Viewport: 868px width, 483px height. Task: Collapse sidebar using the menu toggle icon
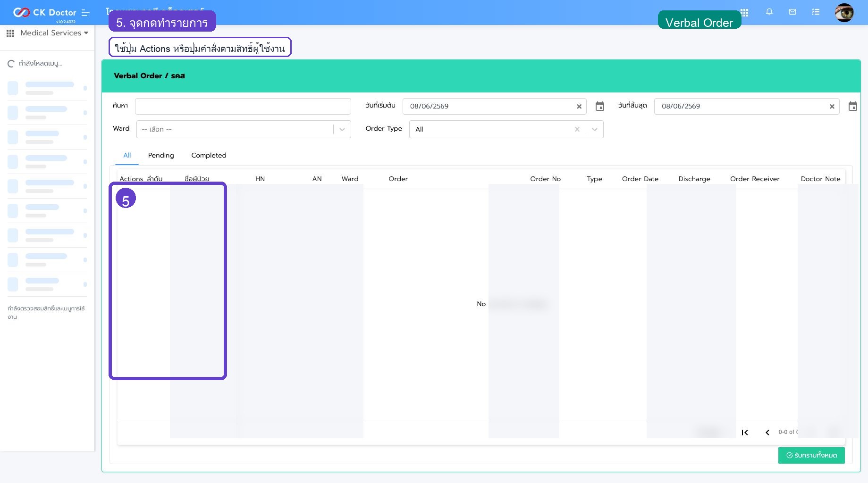click(85, 13)
